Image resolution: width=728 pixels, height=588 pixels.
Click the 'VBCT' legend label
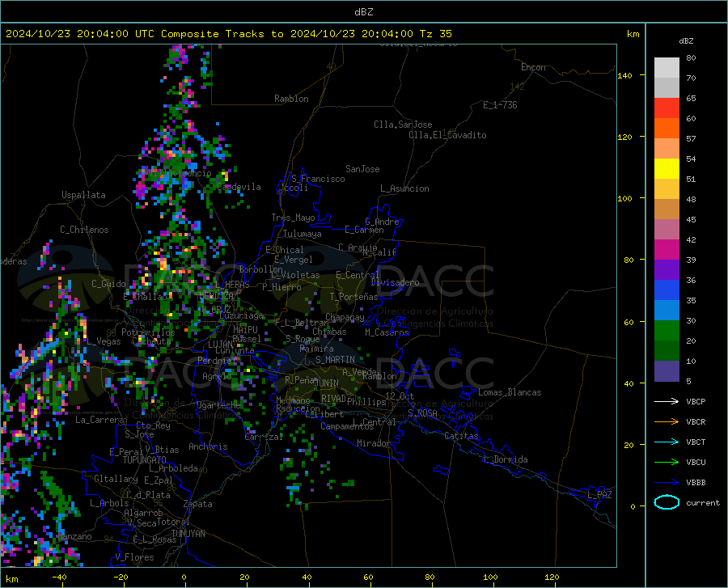pos(696,442)
